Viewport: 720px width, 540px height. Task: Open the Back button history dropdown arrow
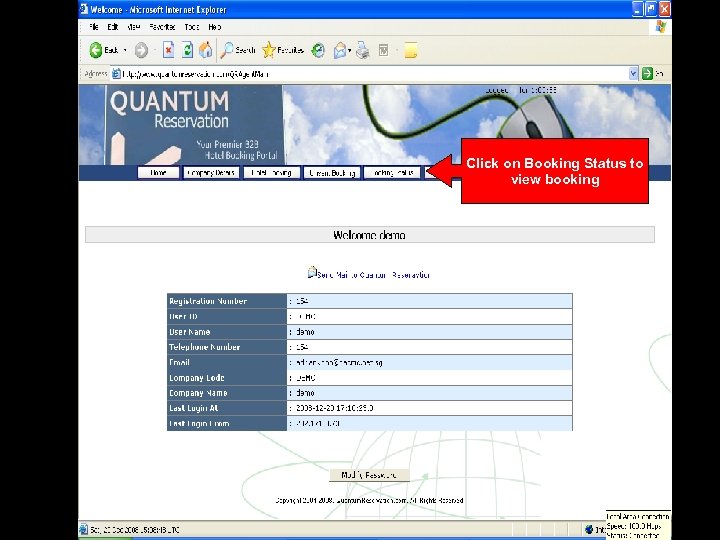[x=125, y=50]
